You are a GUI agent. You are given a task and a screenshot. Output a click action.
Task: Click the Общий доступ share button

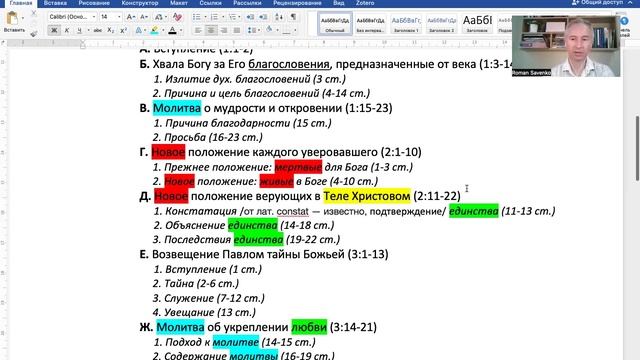point(597,3)
